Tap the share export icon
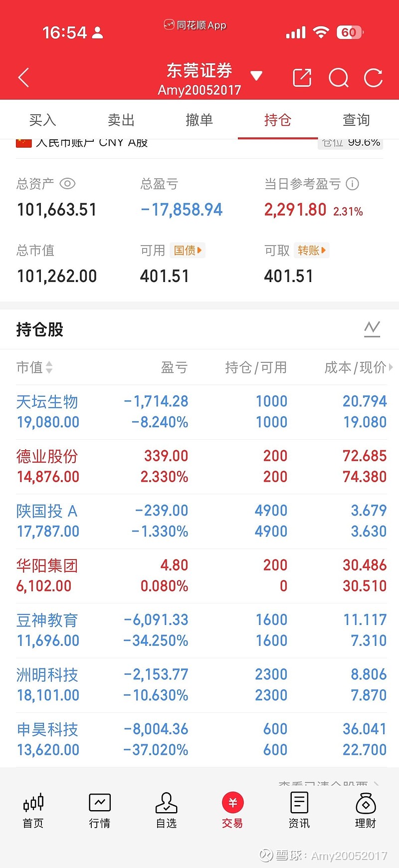This screenshot has height=868, width=399. (302, 78)
